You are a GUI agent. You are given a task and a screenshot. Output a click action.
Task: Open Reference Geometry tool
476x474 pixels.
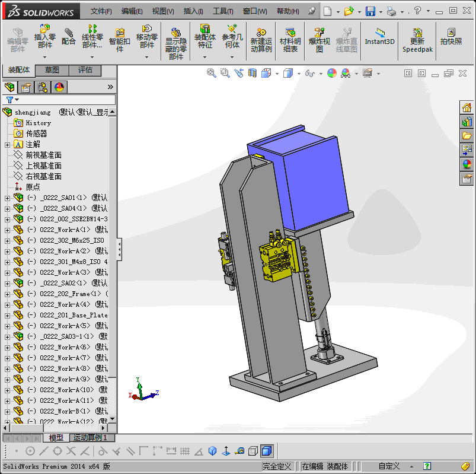pos(232,36)
